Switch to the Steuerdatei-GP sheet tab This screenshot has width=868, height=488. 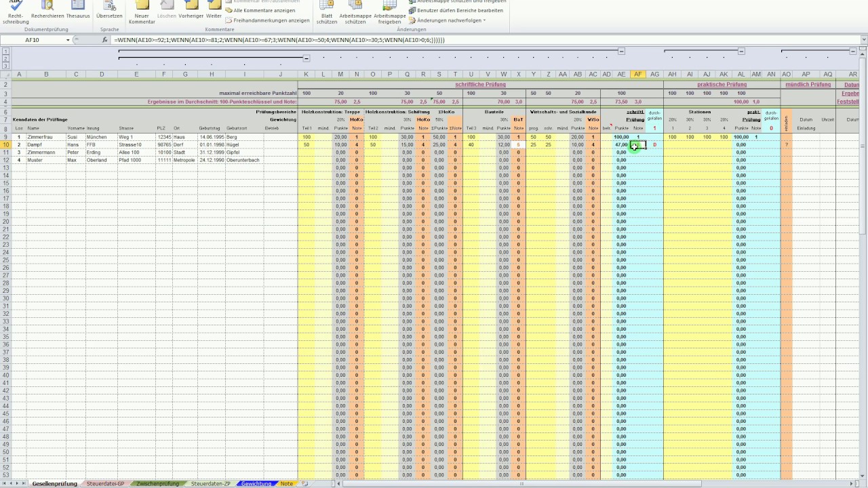[106, 483]
